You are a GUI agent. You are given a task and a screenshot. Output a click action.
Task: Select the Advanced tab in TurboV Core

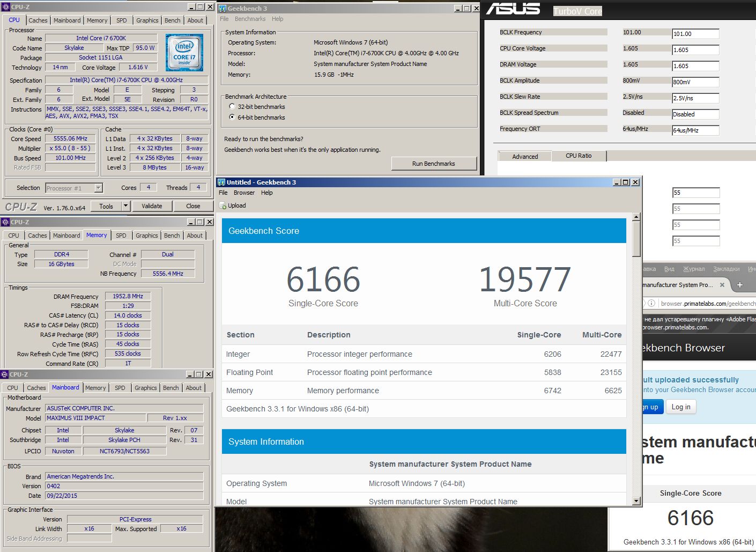pyautogui.click(x=525, y=157)
